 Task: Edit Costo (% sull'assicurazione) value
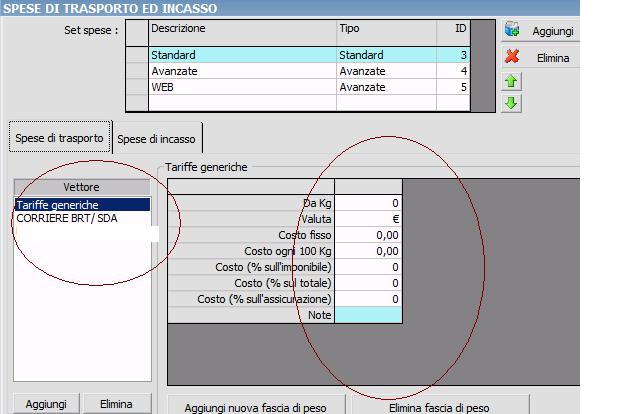(x=368, y=299)
